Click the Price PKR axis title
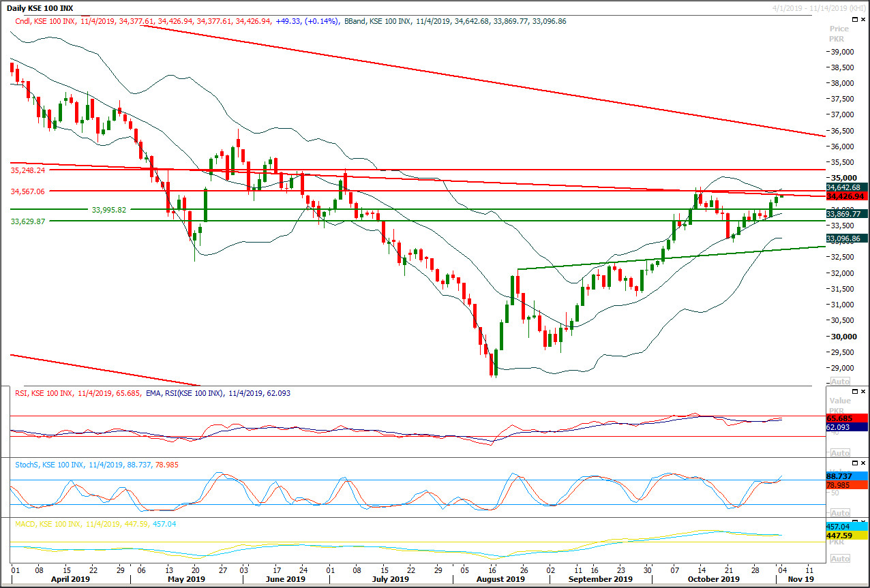The image size is (870, 588). [x=839, y=34]
